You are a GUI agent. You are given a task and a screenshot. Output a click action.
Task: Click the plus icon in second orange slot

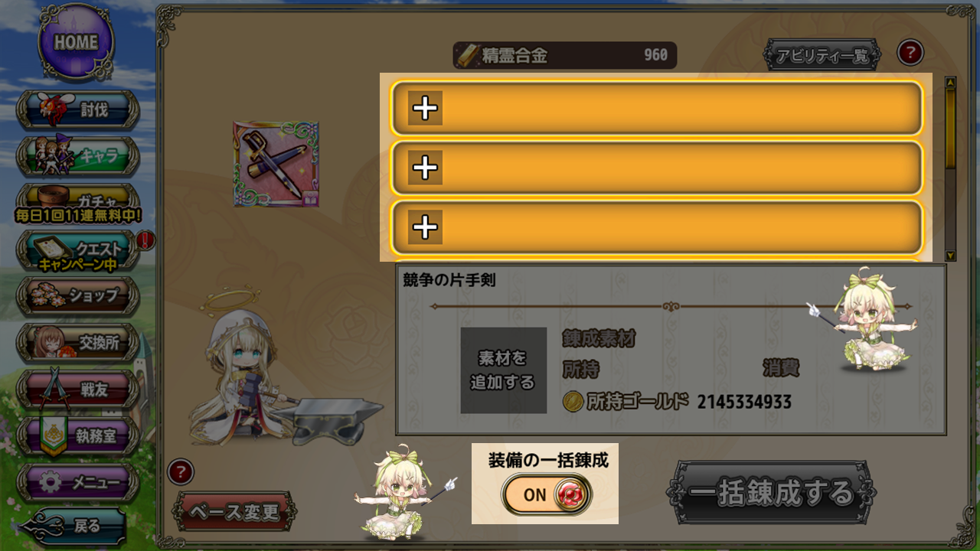coord(425,168)
